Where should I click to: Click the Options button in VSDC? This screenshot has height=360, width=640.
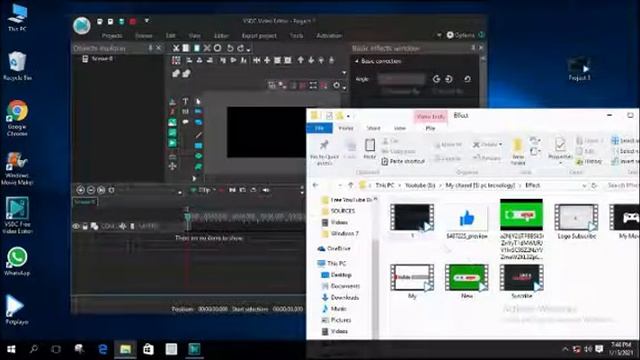click(x=461, y=36)
